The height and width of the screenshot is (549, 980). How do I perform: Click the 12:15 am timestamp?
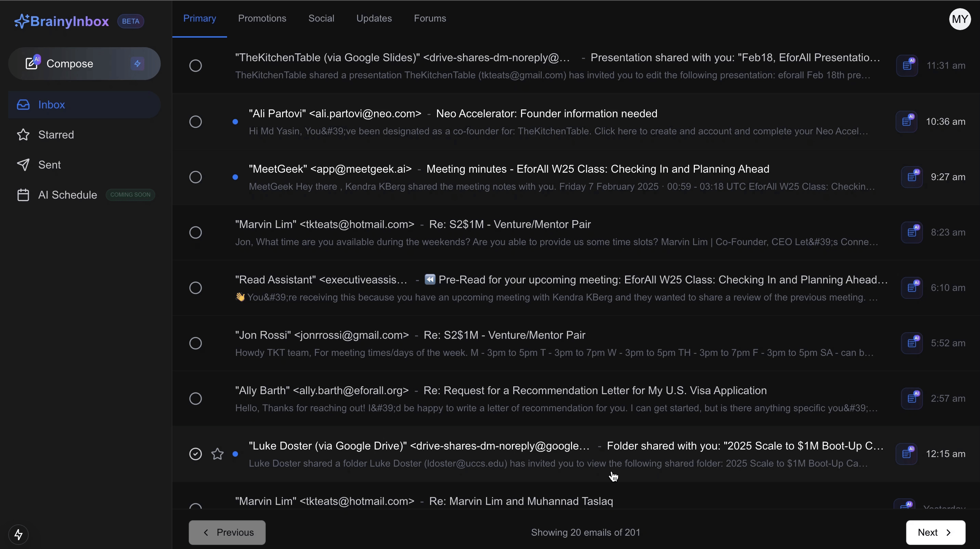[945, 454]
